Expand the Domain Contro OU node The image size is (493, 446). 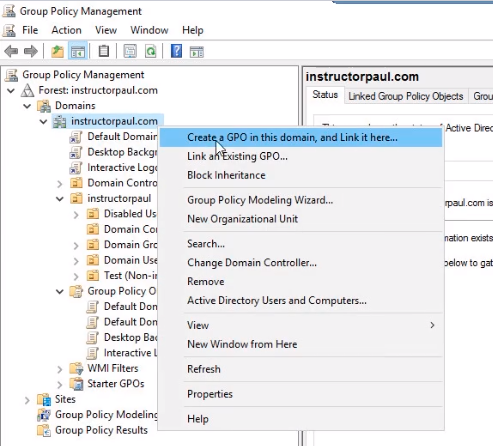click(x=60, y=184)
